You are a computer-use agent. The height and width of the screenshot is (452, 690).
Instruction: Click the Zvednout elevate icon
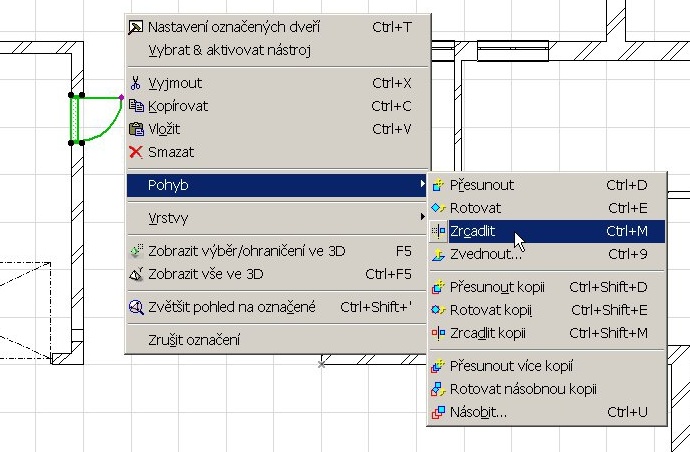(x=438, y=254)
